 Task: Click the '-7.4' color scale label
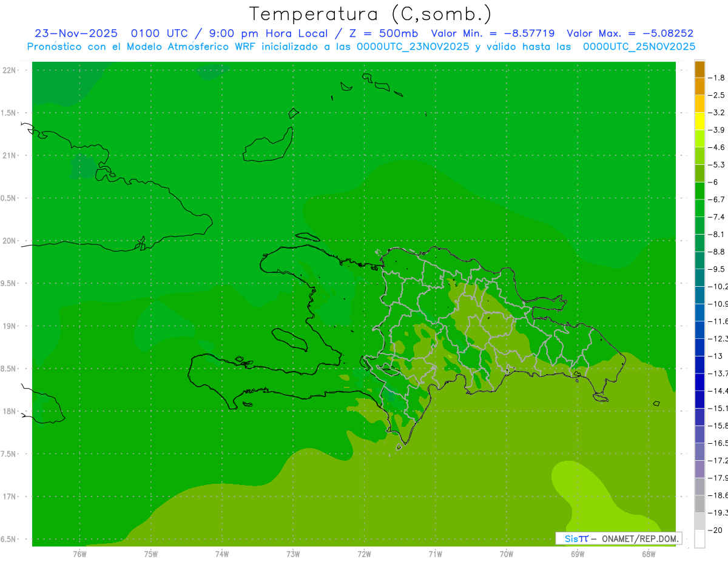click(x=718, y=216)
